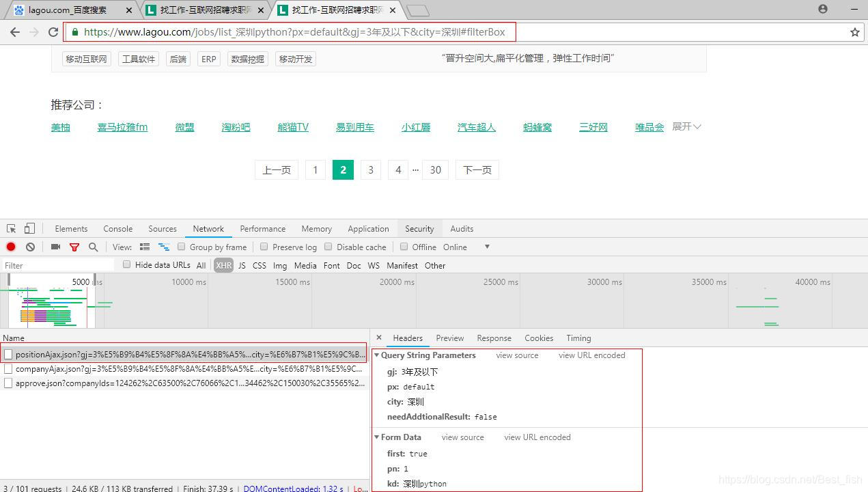
Task: Open the network search magnifier icon
Action: (x=93, y=247)
